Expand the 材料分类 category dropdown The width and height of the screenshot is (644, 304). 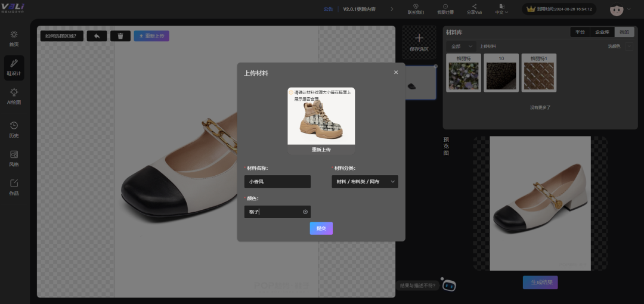(x=365, y=182)
